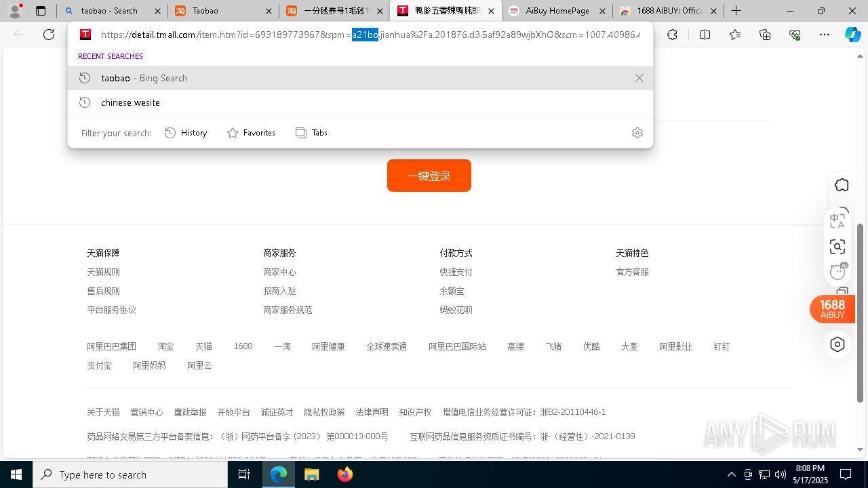Open the Extensions puzzle icon
Screen dimensions: 868x488
pyautogui.click(x=672, y=35)
